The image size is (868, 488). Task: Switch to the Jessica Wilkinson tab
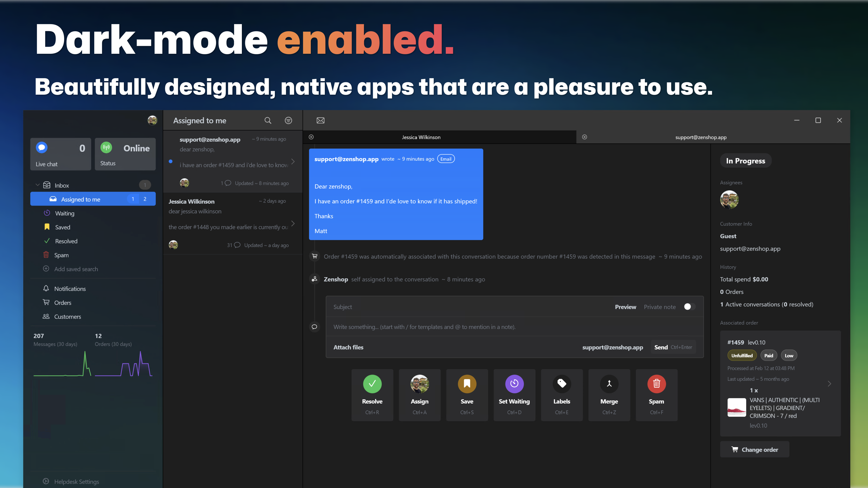(x=421, y=137)
